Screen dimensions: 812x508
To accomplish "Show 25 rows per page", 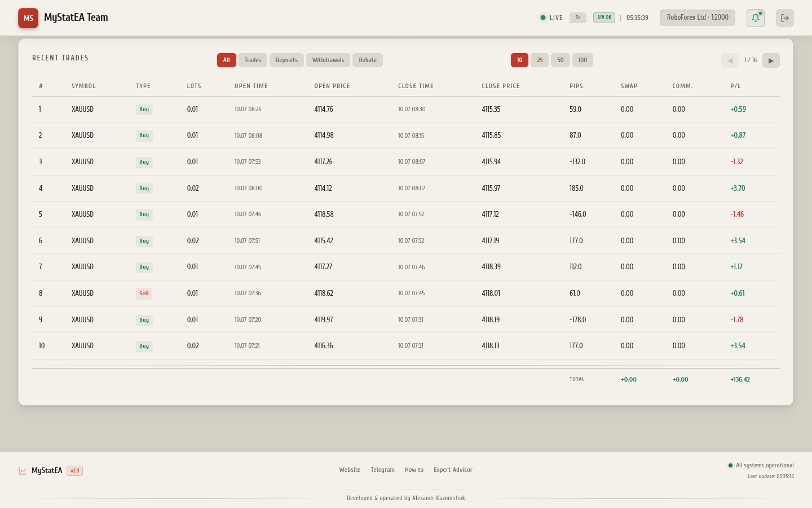I will click(x=540, y=60).
